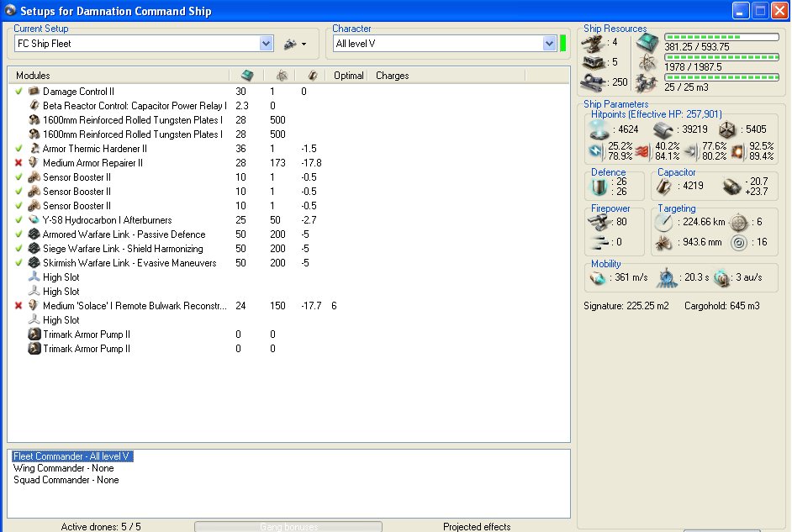Click the structure hitpoints icon showing 5405
Image resolution: width=792 pixels, height=532 pixels.
(x=727, y=129)
